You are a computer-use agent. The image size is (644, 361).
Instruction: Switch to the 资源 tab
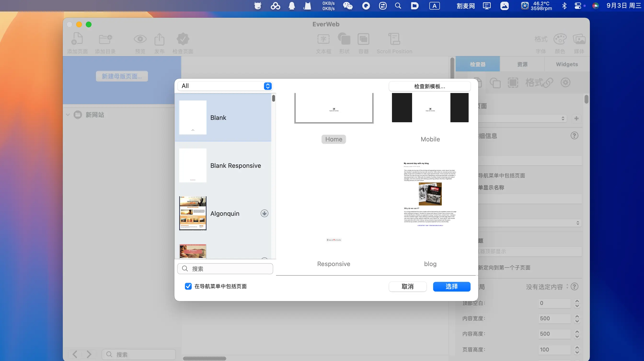522,64
